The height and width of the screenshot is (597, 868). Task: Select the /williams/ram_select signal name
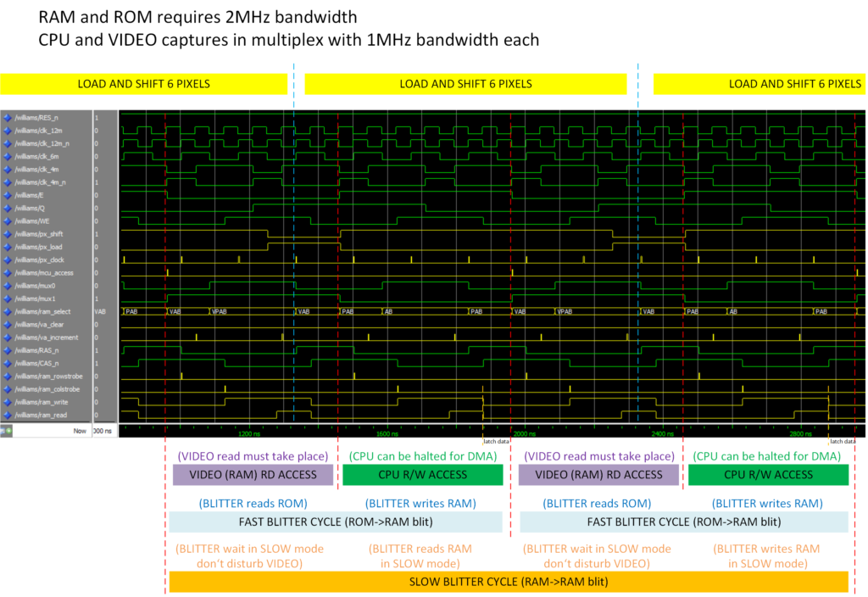44,311
